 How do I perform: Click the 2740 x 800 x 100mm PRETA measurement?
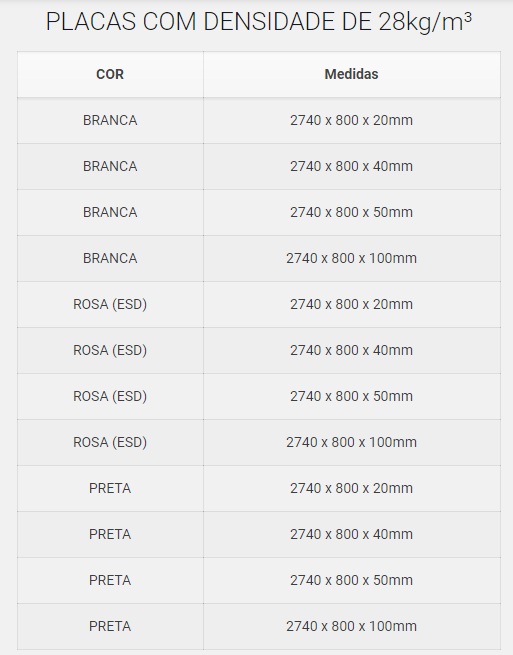point(352,626)
